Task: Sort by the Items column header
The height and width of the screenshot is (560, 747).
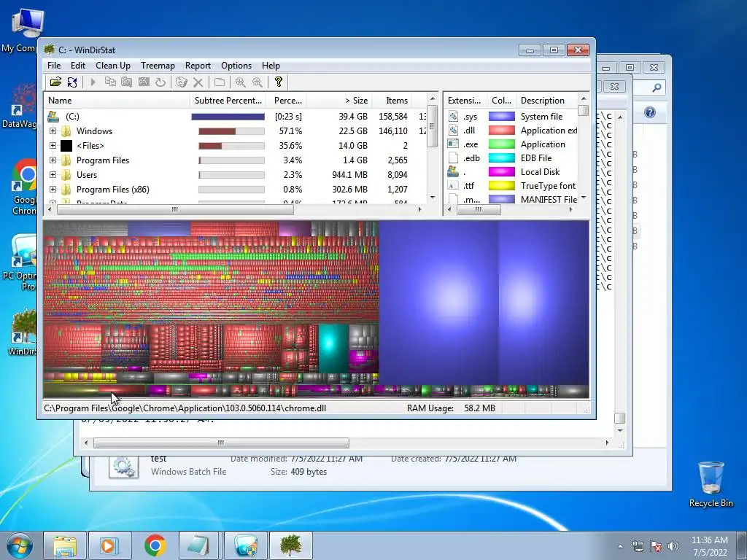Action: [392, 101]
